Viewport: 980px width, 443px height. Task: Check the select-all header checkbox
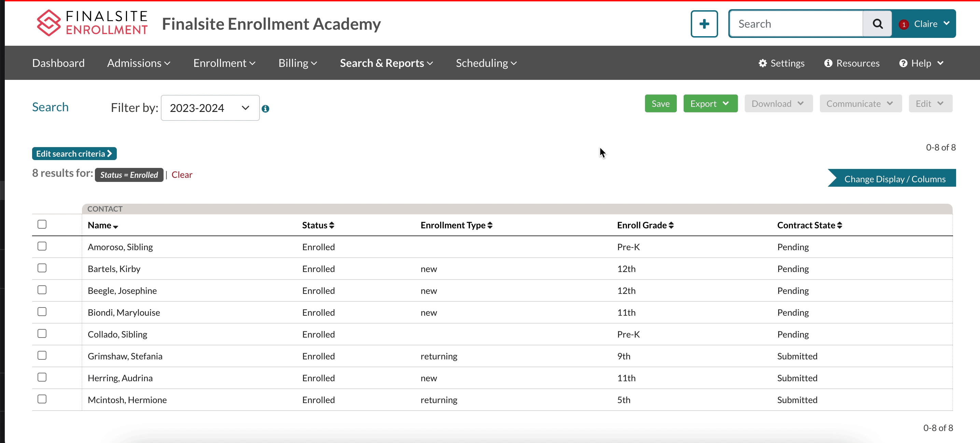click(42, 224)
